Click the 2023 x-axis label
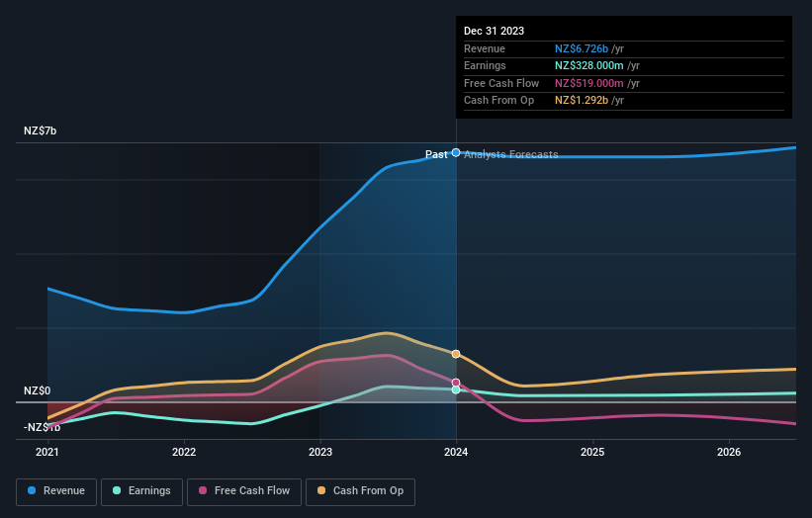 [x=320, y=453]
